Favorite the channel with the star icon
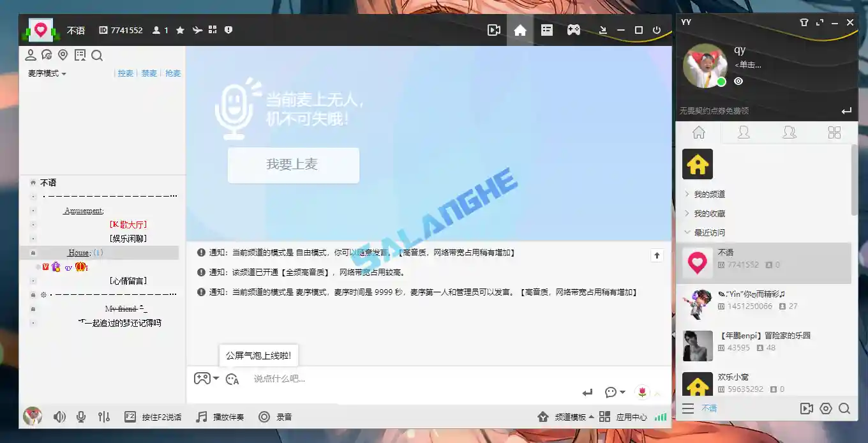868x443 pixels. (180, 29)
